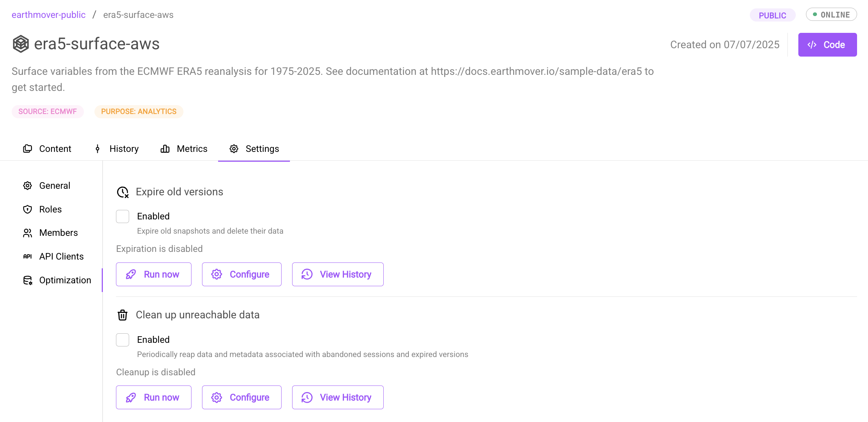Viewport: 868px width, 422px height.
Task: Click the ONLINE status badge
Action: coord(831,15)
